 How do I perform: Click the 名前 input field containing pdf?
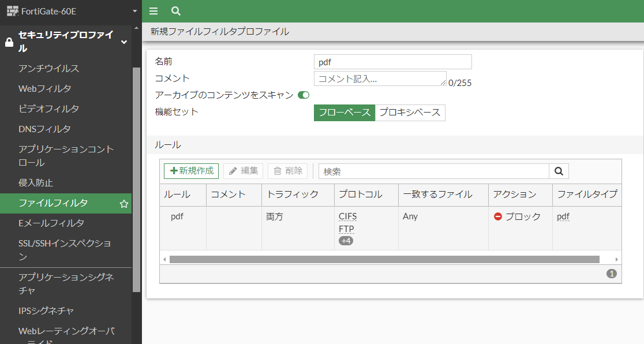click(392, 62)
